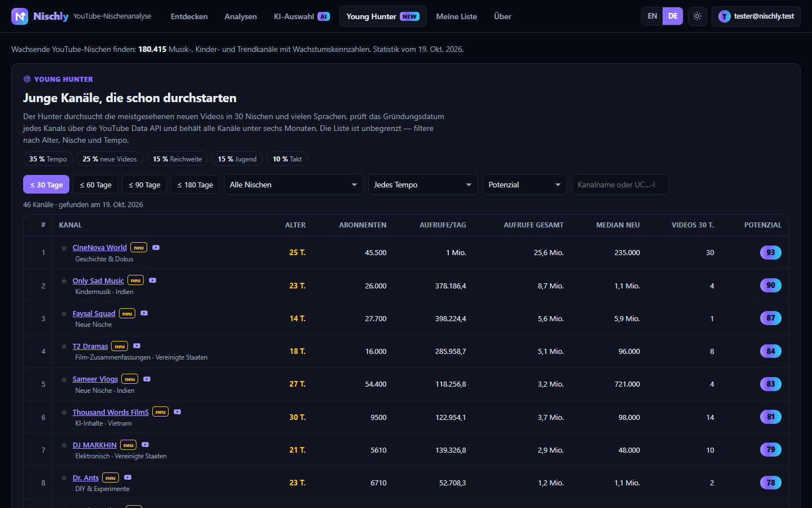Screen dimensions: 812x508
Task: Open the Potenzial sort dropdown
Action: [x=525, y=185]
